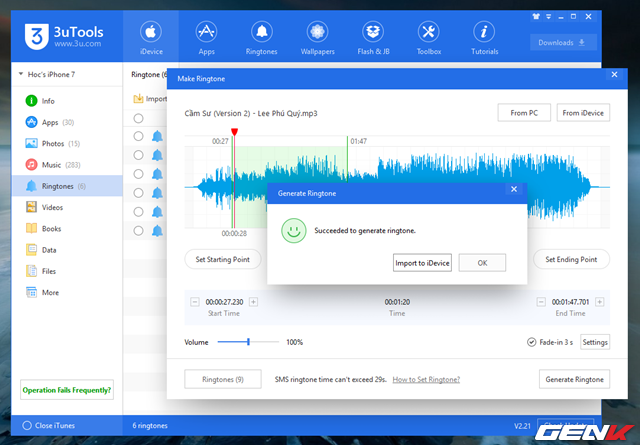Open the title bar dropdown menu icon

(549, 16)
